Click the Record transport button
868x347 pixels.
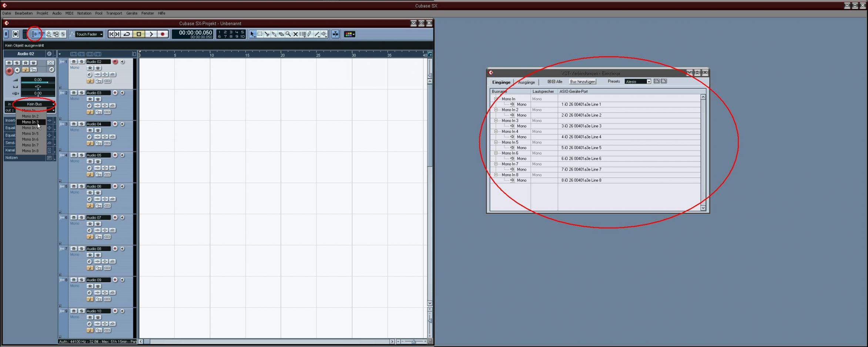pos(162,34)
